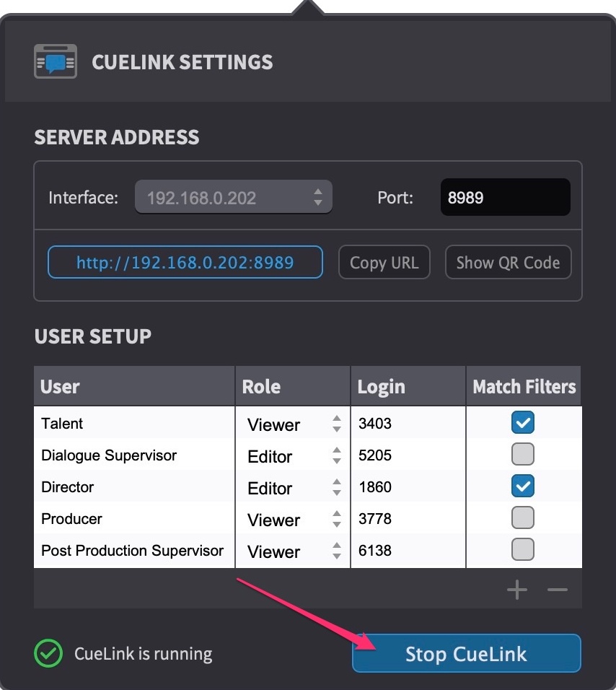Open Post Production Supervisor role dropdown
The image size is (616, 690).
[294, 551]
